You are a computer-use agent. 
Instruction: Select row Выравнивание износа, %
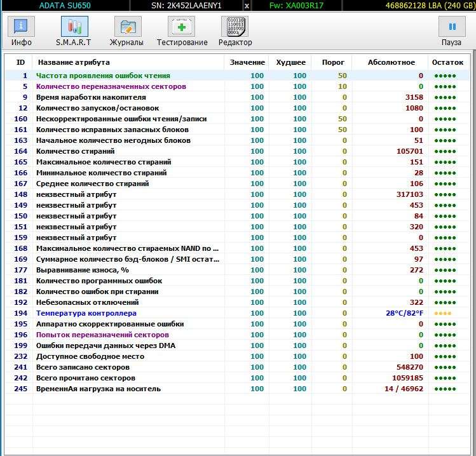click(237, 270)
